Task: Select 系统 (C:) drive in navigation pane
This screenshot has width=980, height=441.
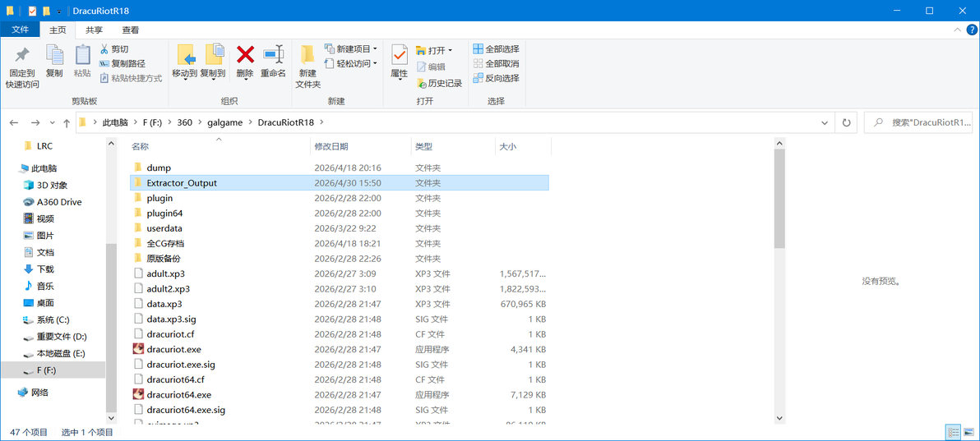Action: 46,319
